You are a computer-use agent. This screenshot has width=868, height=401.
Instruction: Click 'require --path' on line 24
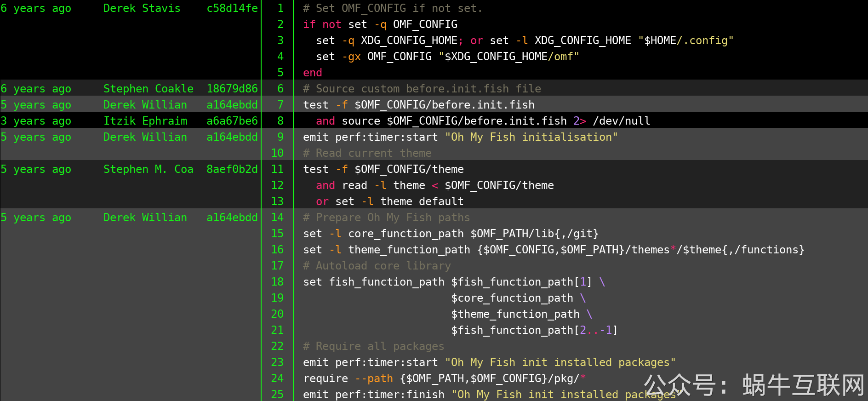click(348, 378)
